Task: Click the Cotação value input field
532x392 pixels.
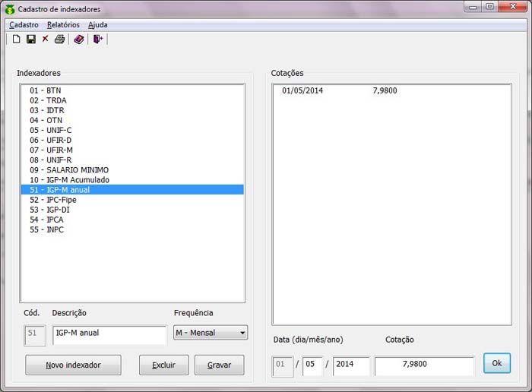Action: point(424,365)
